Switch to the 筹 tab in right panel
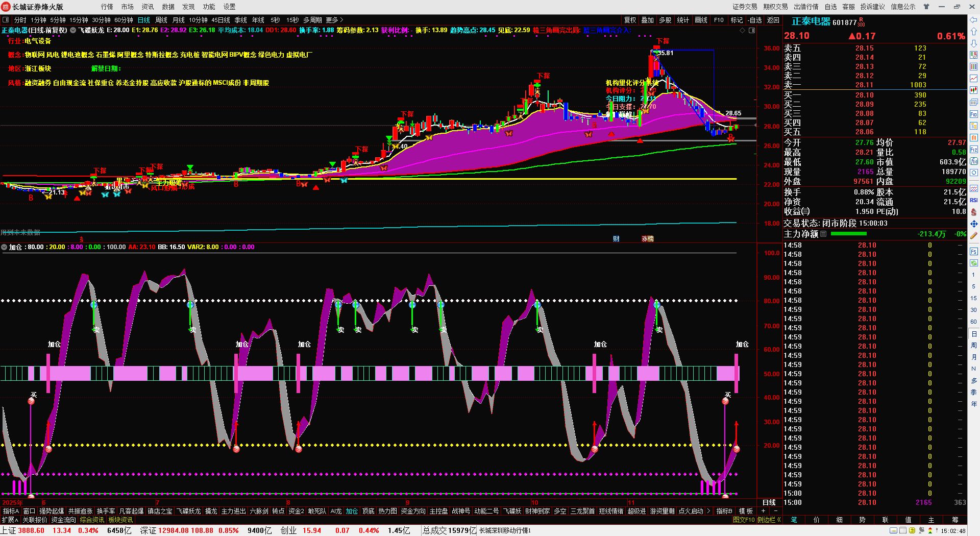The height and width of the screenshot is (536, 980). [955, 520]
